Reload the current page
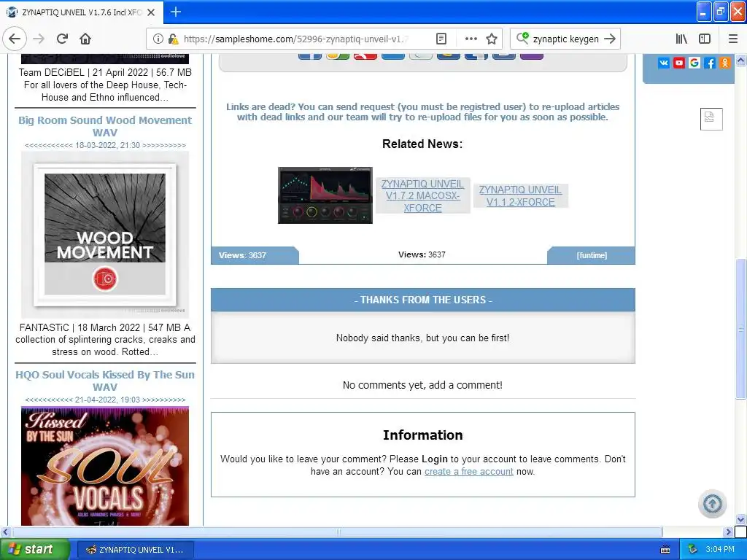The height and width of the screenshot is (560, 747). click(63, 39)
